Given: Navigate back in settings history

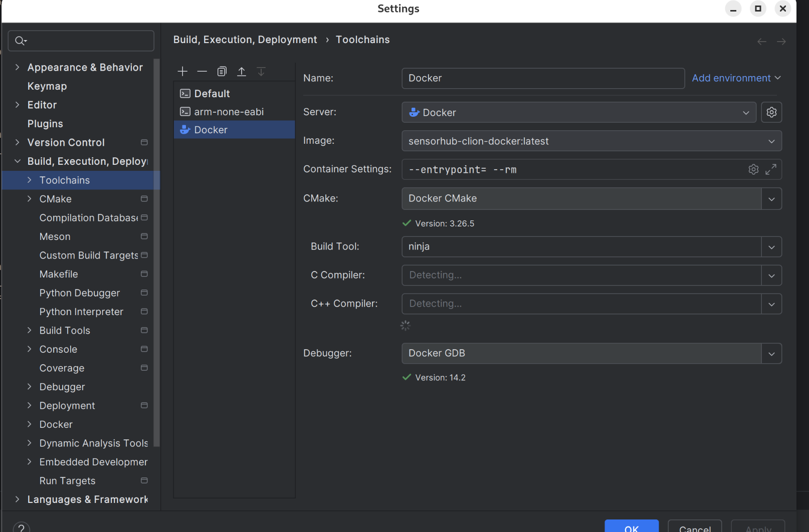Looking at the screenshot, I should tap(762, 42).
